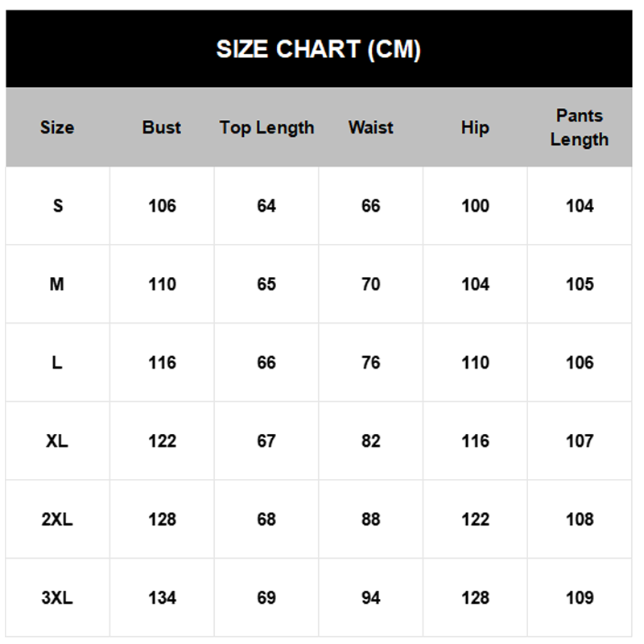Viewport: 644px width, 644px height.
Task: Click the Top Length column header
Action: 266,127
